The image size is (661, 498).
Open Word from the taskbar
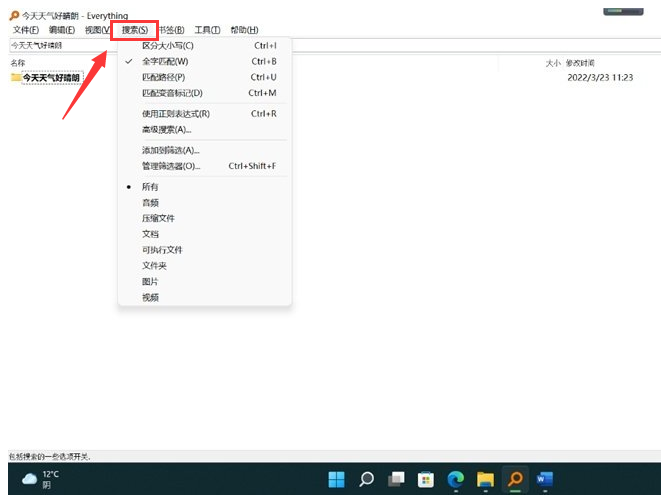pyautogui.click(x=545, y=480)
